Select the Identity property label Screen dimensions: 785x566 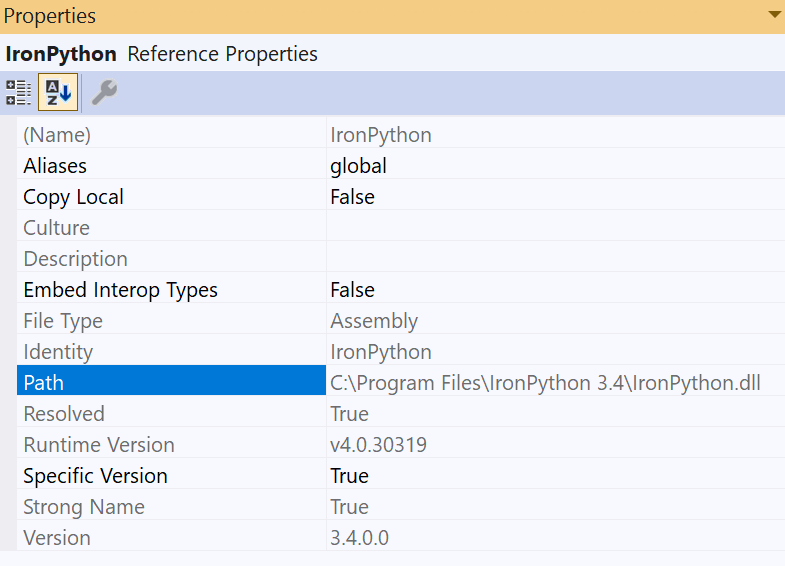pyautogui.click(x=58, y=352)
